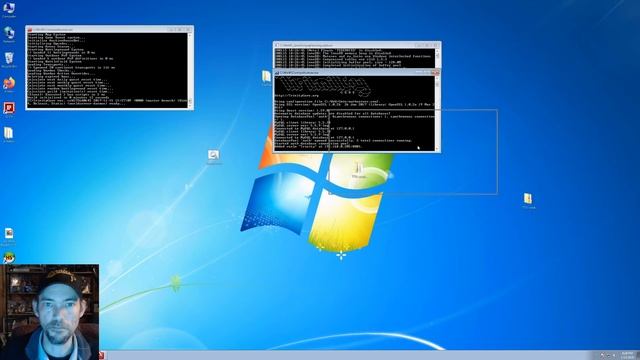Click the webcam overlay thumbnail
This screenshot has height=360, width=640.
click(49, 312)
